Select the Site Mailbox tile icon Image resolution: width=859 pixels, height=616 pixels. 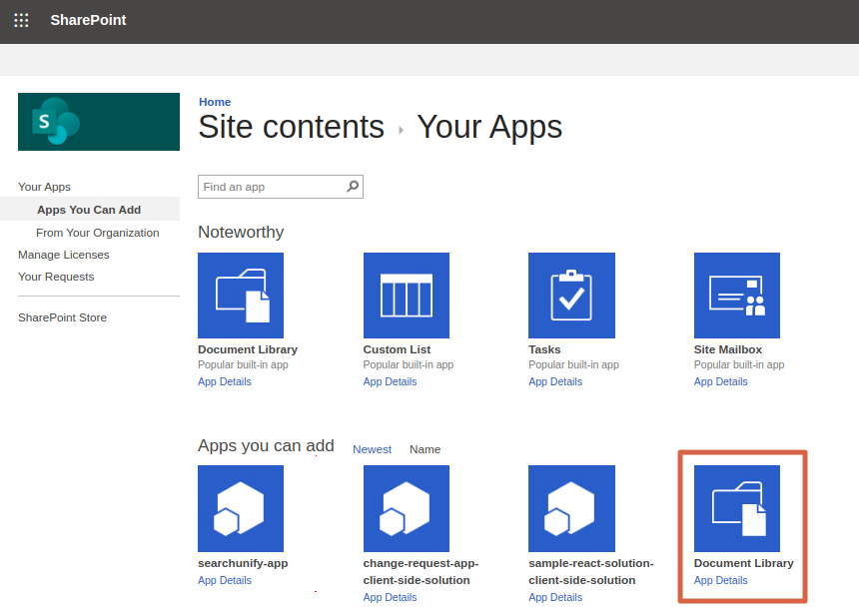point(736,296)
